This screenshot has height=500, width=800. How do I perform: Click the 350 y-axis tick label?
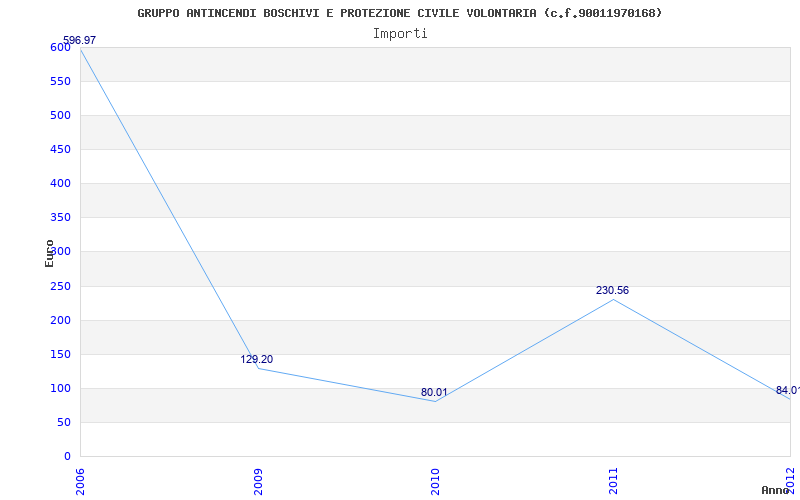click(60, 218)
